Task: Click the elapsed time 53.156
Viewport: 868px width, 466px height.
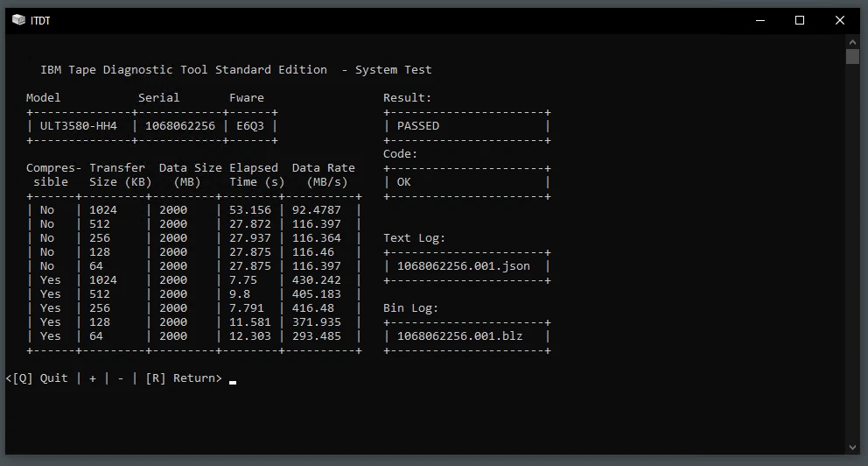Action: [250, 210]
